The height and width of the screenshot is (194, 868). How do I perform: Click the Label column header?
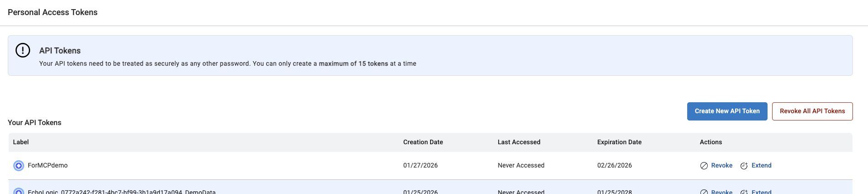(21, 142)
